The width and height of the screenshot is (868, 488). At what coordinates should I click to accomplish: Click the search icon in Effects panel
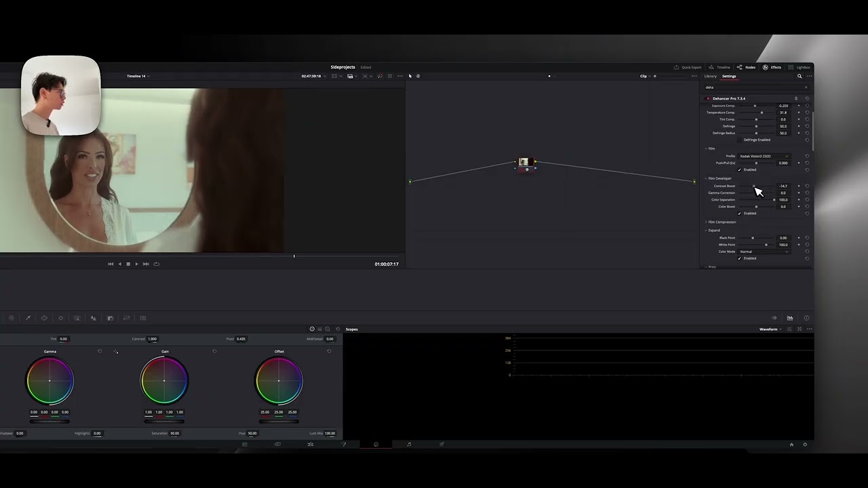799,76
